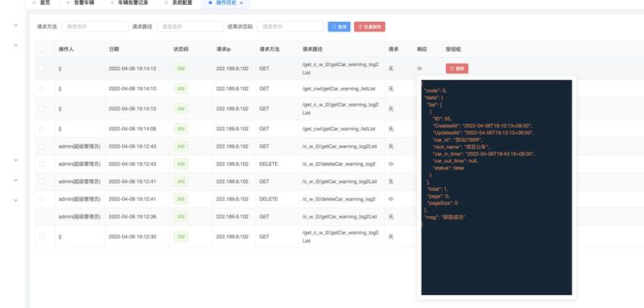This screenshot has height=308, width=644.
Task: Check the row dated 2022-04-06 19:12:30
Action: 42,237
